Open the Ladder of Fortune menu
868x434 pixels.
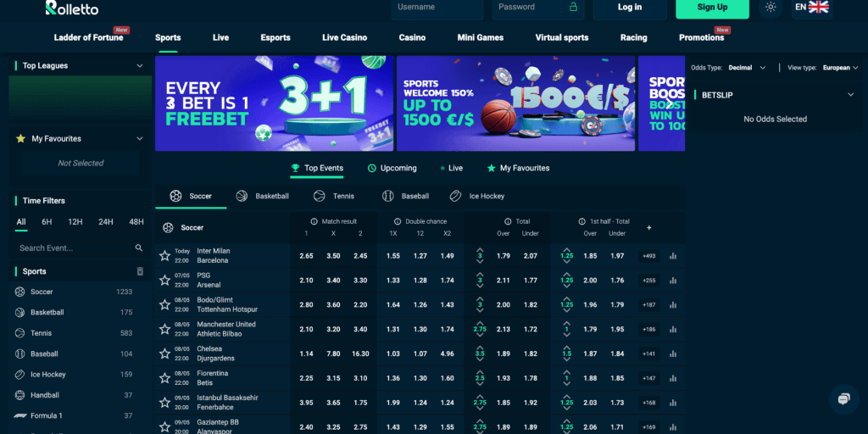click(x=88, y=37)
